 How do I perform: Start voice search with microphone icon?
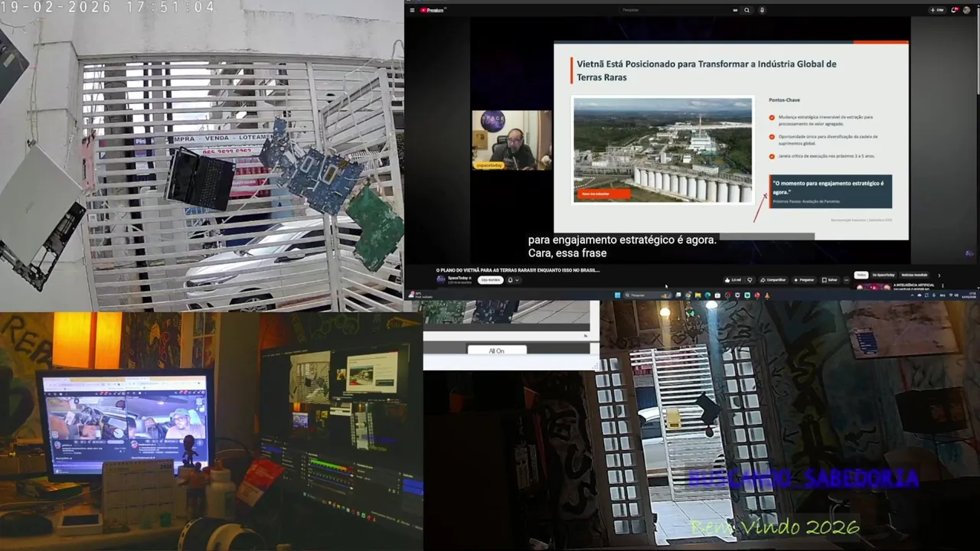pyautogui.click(x=762, y=10)
